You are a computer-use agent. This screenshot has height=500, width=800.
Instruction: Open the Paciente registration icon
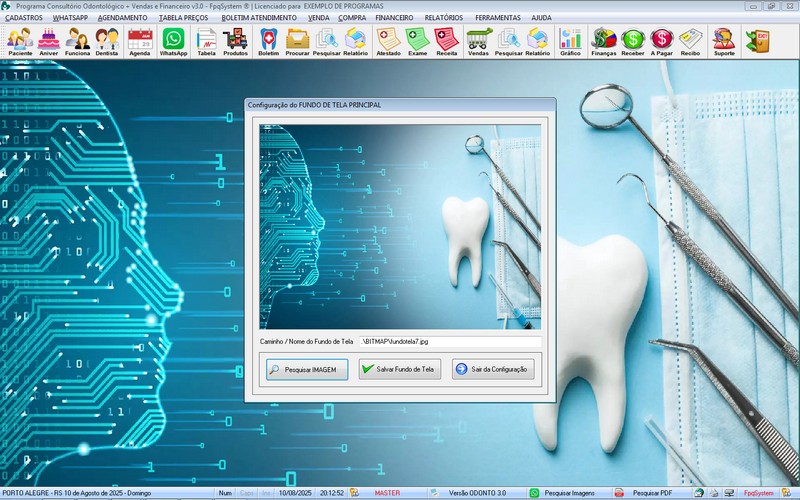tap(20, 41)
